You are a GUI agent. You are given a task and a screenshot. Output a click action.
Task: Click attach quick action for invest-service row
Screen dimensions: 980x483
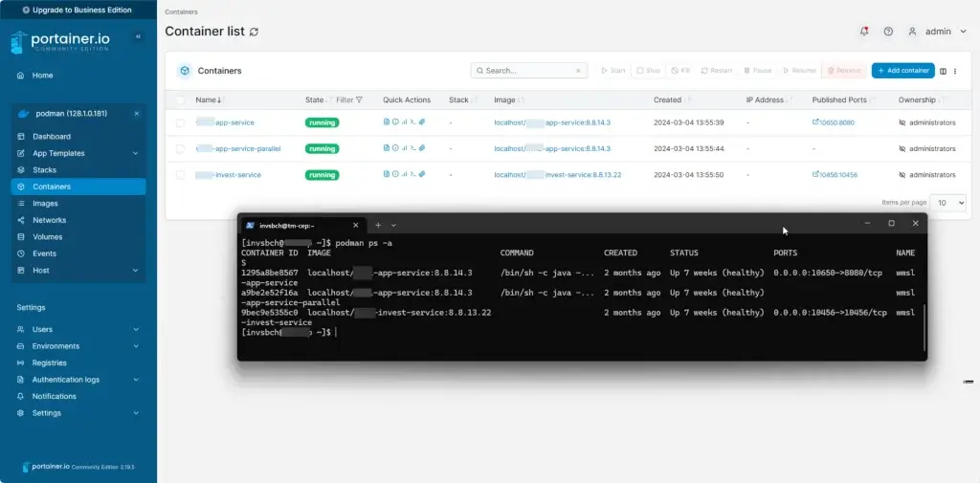click(x=422, y=174)
